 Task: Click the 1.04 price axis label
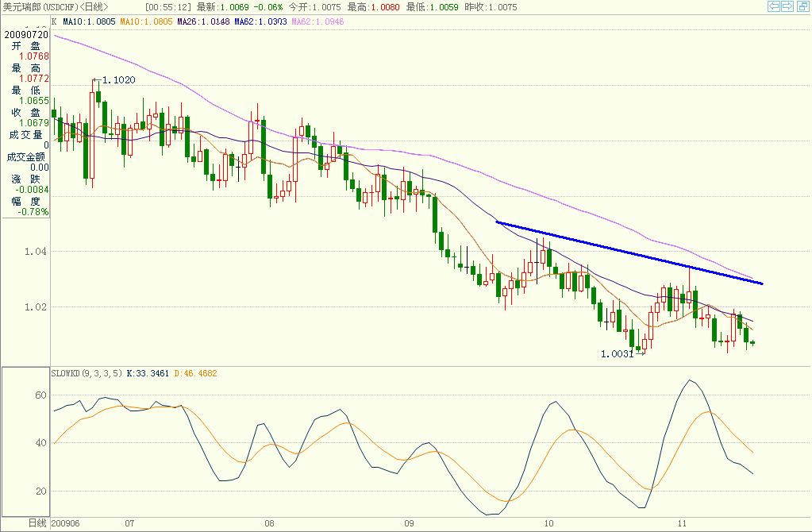pyautogui.click(x=35, y=252)
